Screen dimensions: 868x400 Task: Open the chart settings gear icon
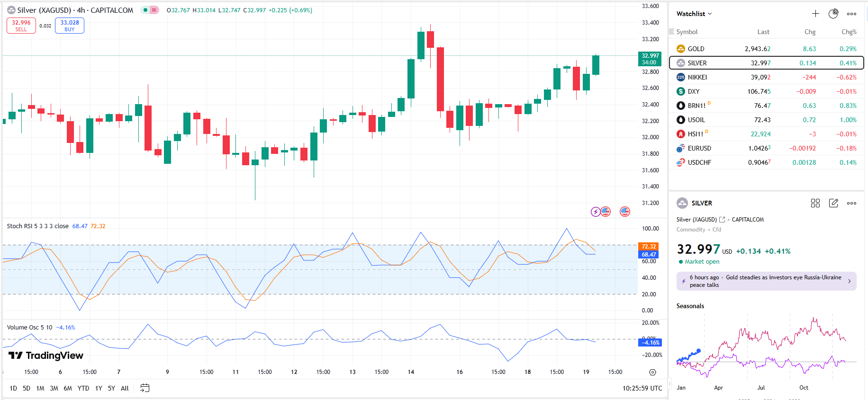tap(652, 372)
